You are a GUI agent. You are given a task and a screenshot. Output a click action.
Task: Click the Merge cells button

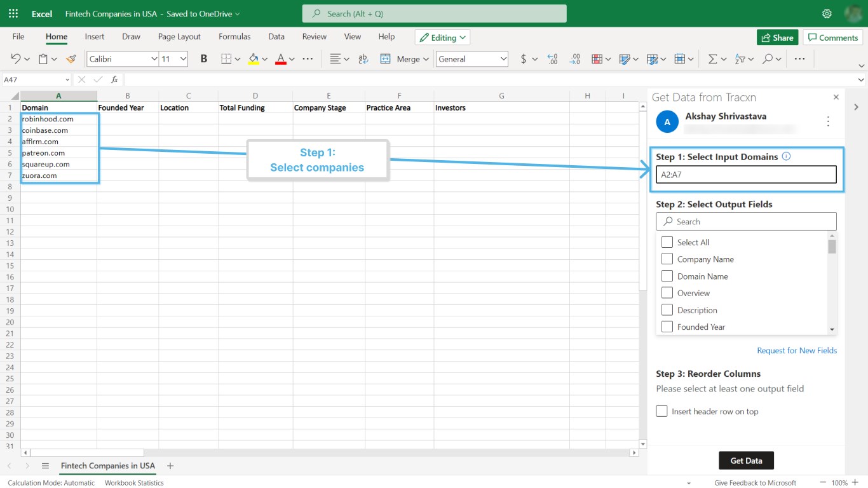pos(403,59)
